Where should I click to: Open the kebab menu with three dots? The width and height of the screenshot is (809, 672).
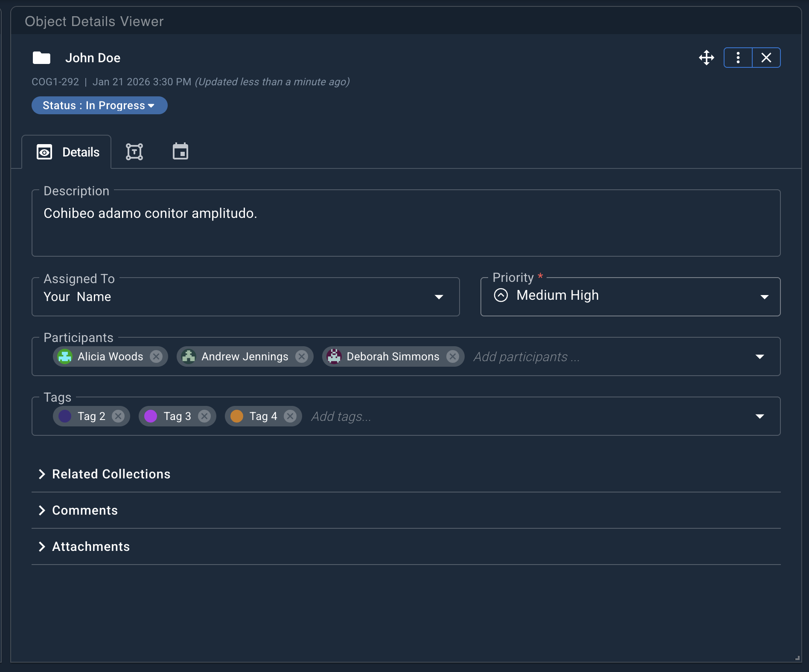[x=737, y=58]
